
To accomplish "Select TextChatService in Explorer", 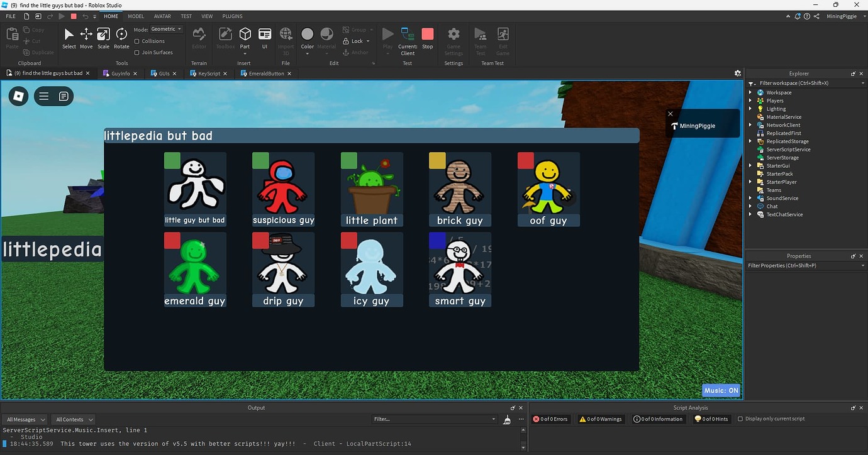I will [784, 214].
